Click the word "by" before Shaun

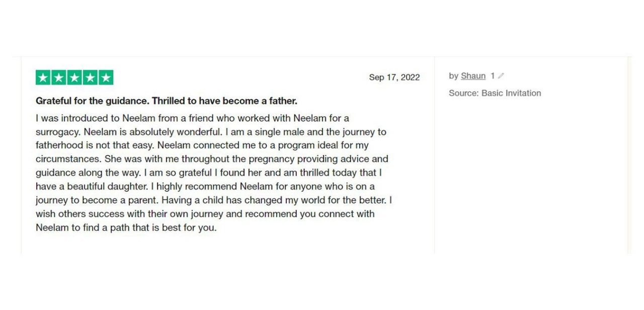(453, 76)
